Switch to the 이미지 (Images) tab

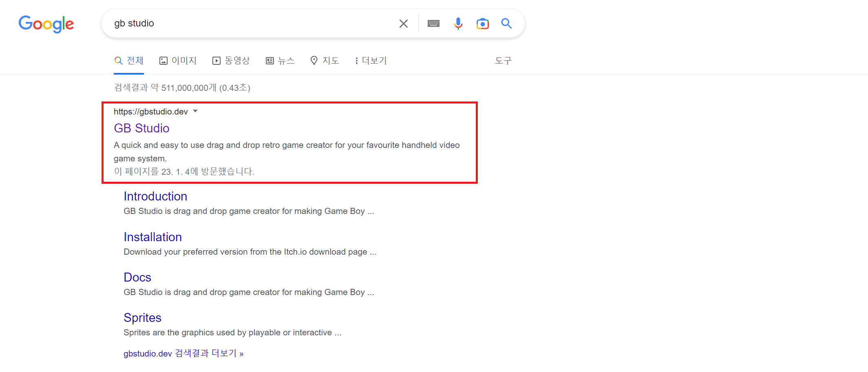click(178, 61)
